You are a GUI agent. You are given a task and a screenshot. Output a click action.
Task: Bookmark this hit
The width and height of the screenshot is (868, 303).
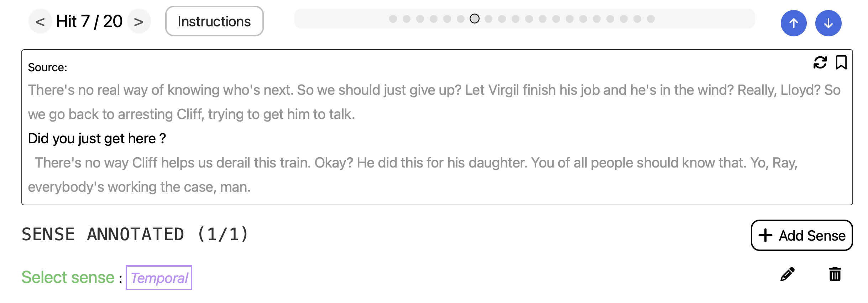(x=841, y=63)
